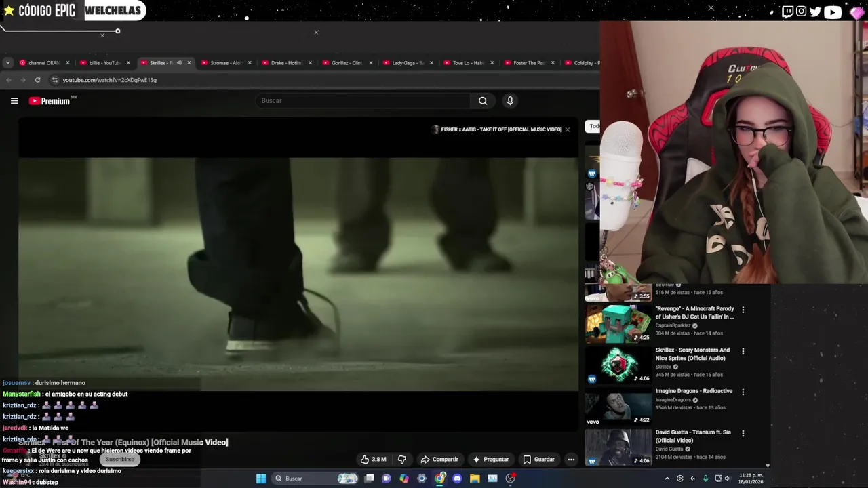Open Imagine Dragons - Radioactive video title
Viewport: 868px width, 488px height.
click(694, 391)
